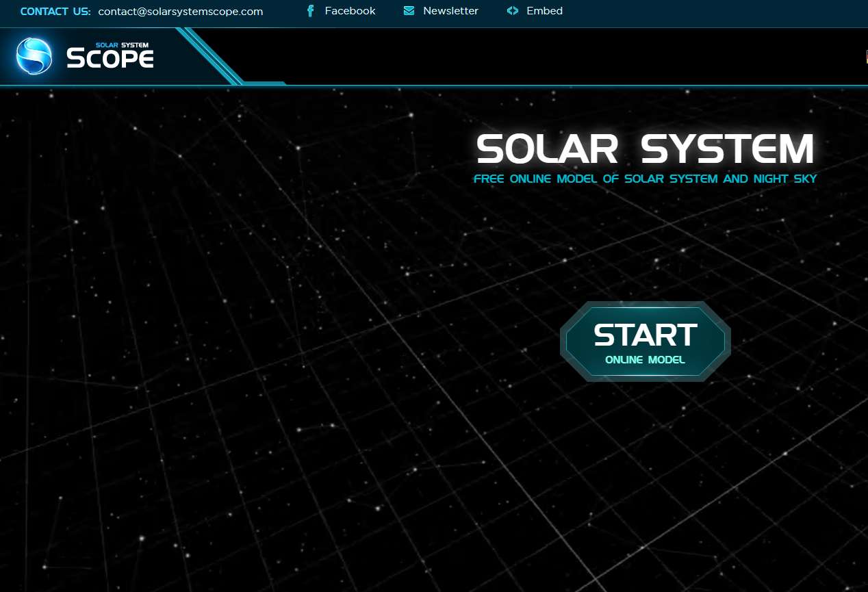This screenshot has width=868, height=592.
Task: Click the "CONTACT US:" label
Action: [55, 12]
